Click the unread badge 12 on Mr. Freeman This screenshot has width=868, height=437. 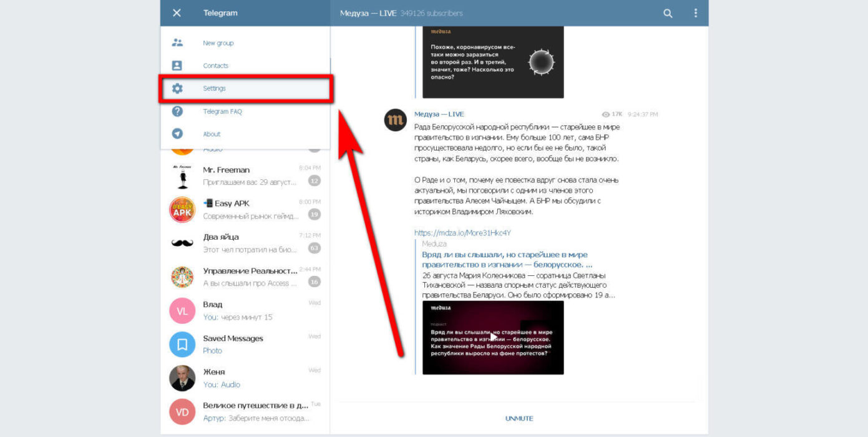point(315,181)
